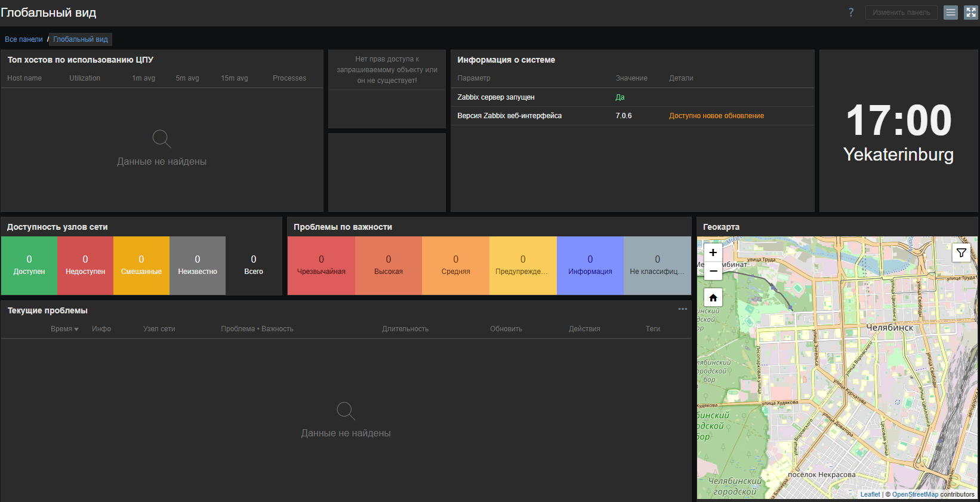
Task: Click the red Недоступен hosts tile
Action: [x=85, y=266]
